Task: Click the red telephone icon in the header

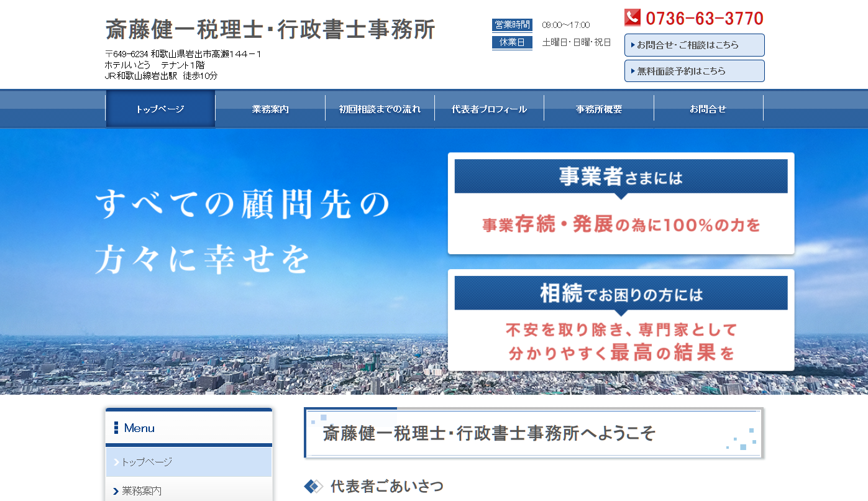Action: 633,17
